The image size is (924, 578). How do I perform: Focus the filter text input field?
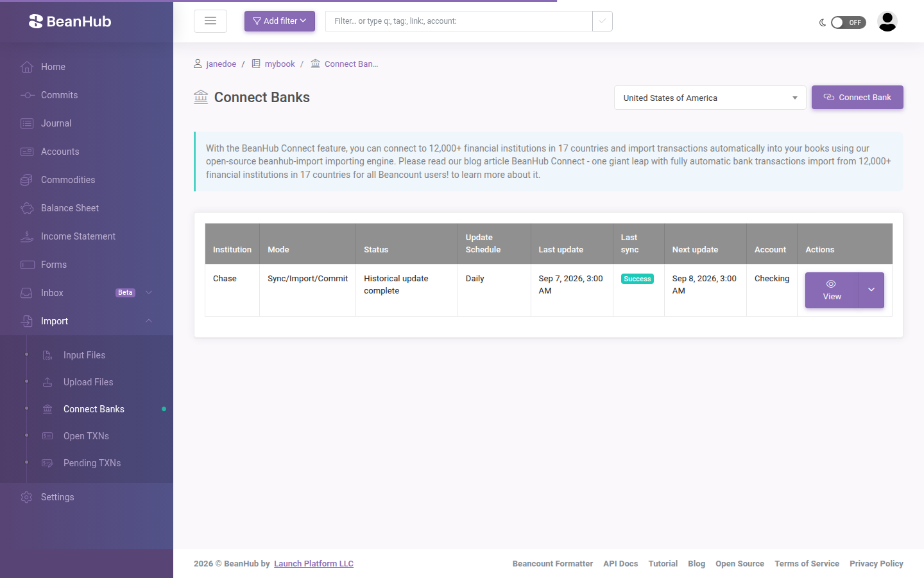click(459, 21)
